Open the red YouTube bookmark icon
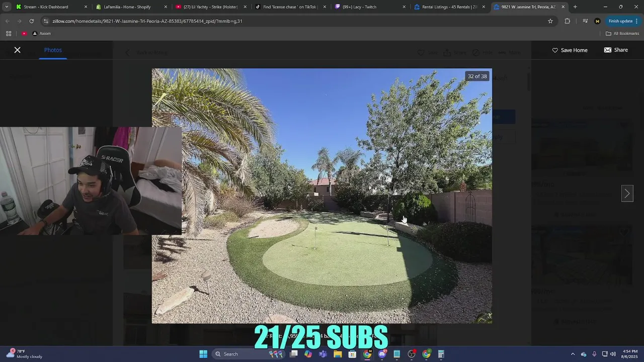Screen dimensions: 644x362 24,34
